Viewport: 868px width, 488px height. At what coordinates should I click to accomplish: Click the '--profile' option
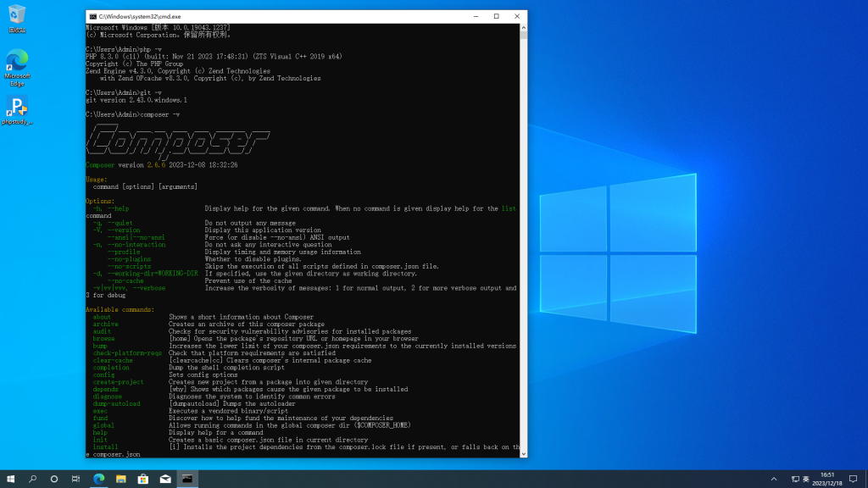(124, 252)
